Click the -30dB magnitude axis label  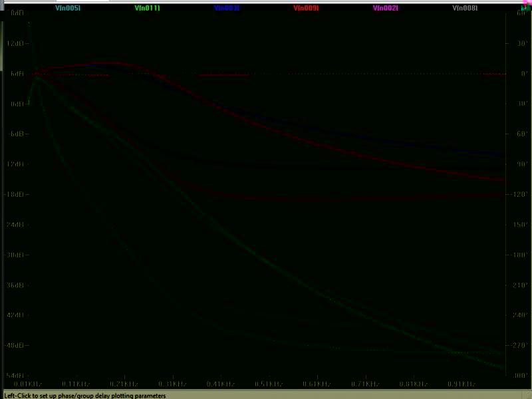click(15, 255)
